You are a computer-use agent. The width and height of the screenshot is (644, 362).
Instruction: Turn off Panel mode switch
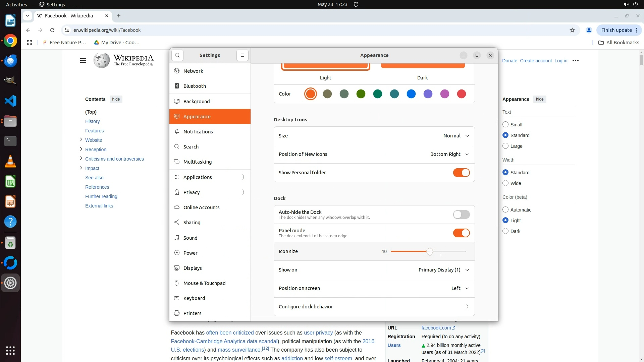point(461,233)
